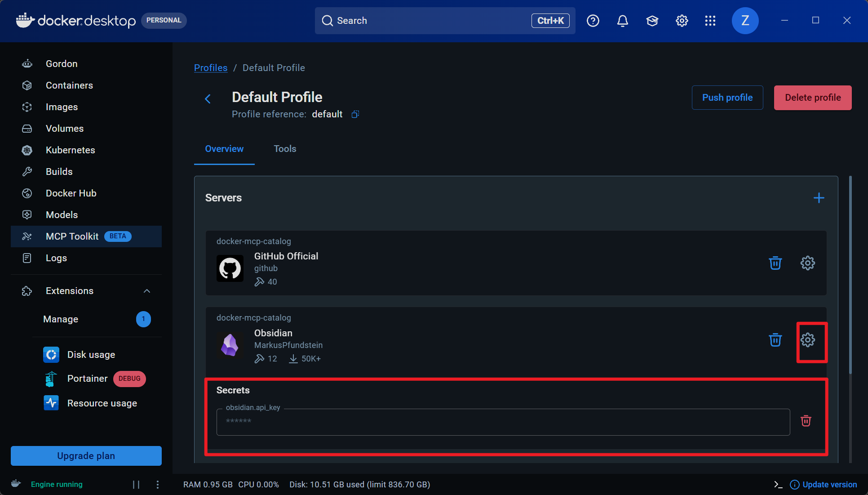Click the docker desktop logo
The width and height of the screenshot is (868, 495).
[x=75, y=21]
